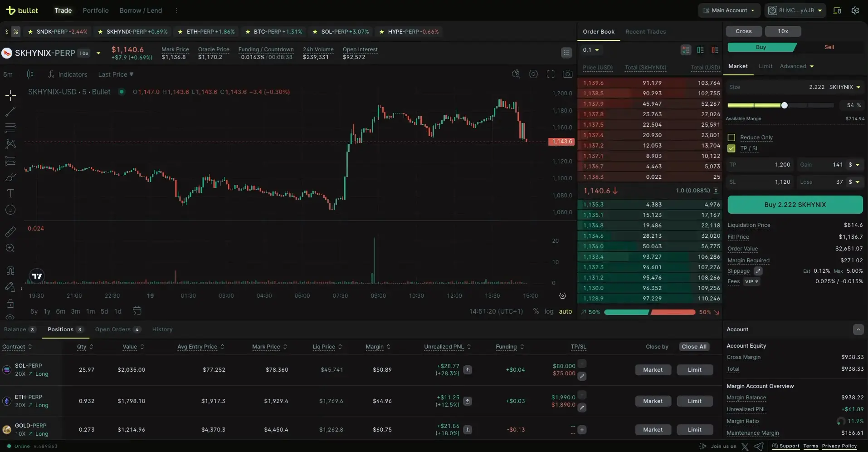
Task: Toggle auto scale on chart
Action: [x=566, y=311]
